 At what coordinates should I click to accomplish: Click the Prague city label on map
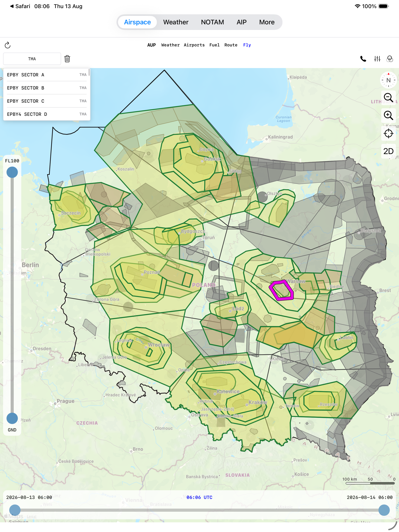tap(66, 401)
